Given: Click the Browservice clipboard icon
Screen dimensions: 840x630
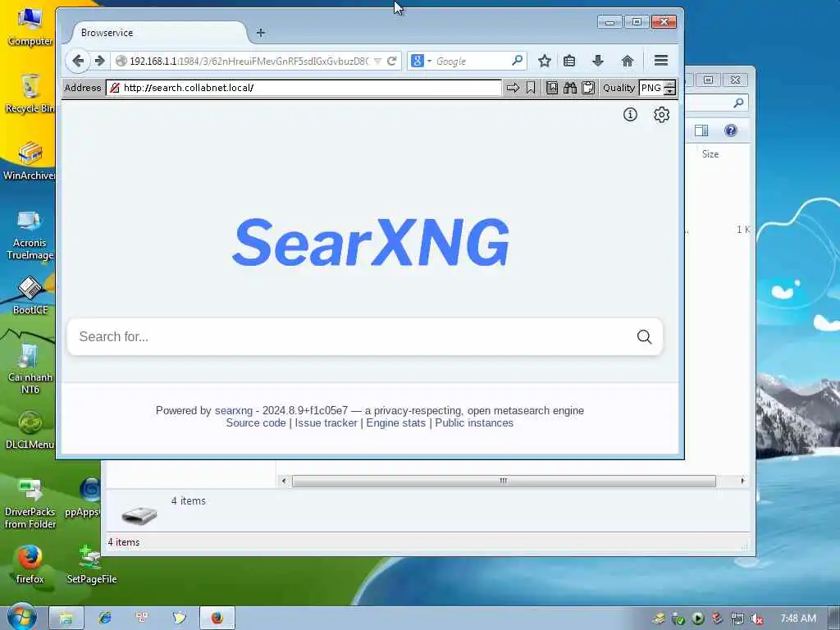Looking at the screenshot, I should click(588, 88).
